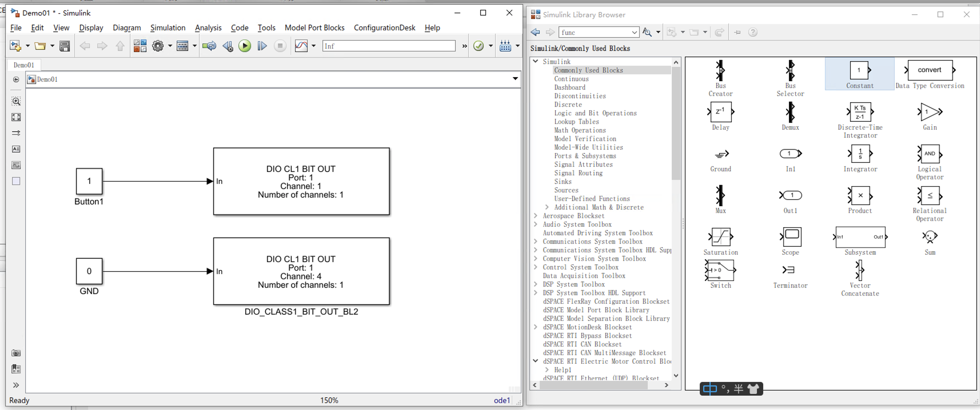Toggle the Hide/Show Explorer Bar button
This screenshot has width=980, height=410.
pyautogui.click(x=16, y=79)
